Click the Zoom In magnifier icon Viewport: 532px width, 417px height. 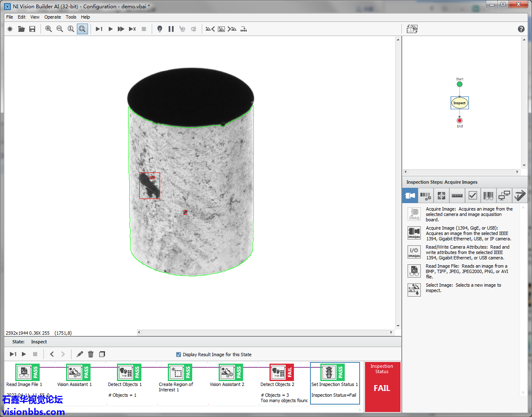point(48,29)
